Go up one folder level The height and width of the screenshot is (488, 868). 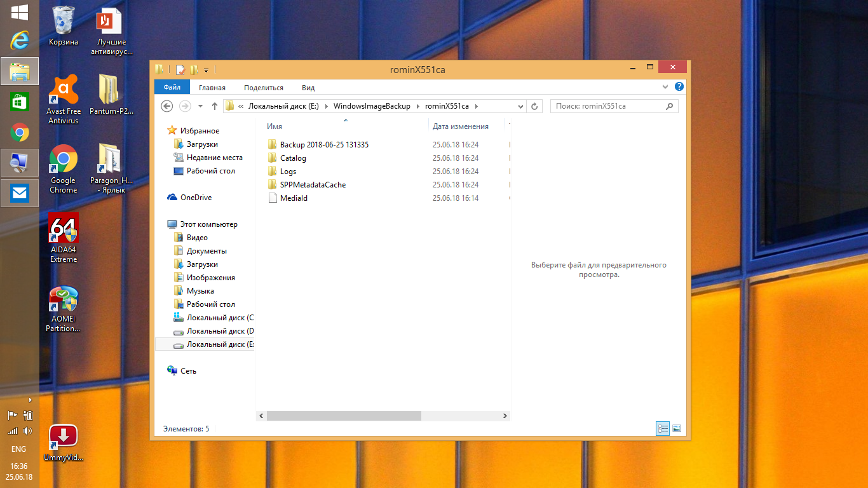(x=215, y=106)
